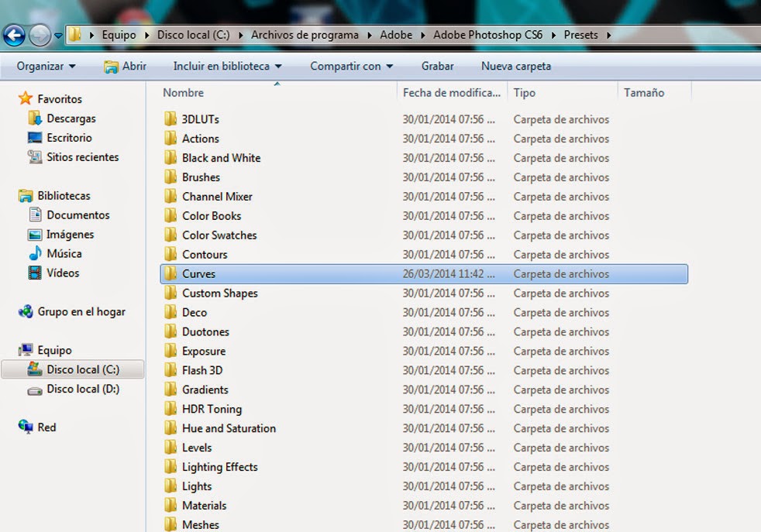Select Custom Shapes folder name

220,293
